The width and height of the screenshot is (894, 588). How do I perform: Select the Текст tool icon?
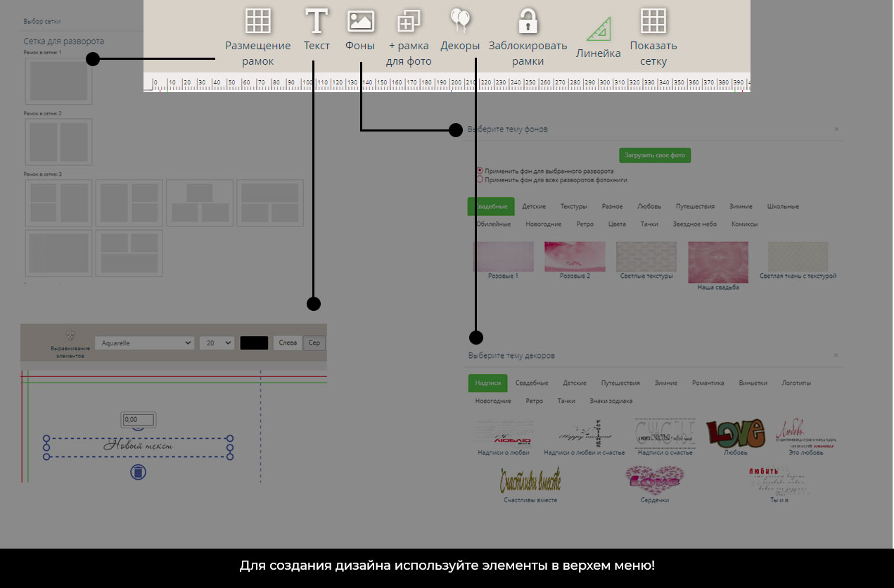point(317,21)
